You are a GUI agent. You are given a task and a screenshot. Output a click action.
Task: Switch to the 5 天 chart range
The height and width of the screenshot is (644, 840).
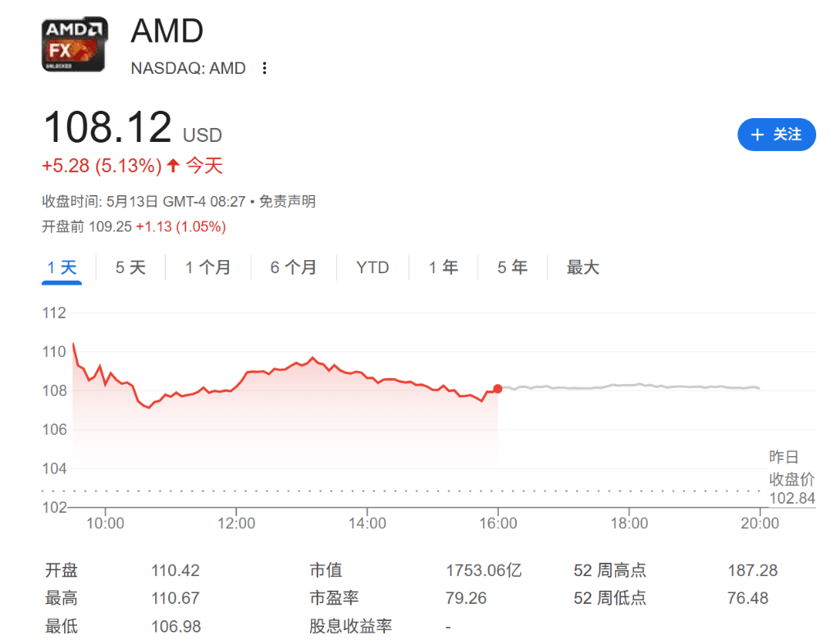click(x=130, y=267)
